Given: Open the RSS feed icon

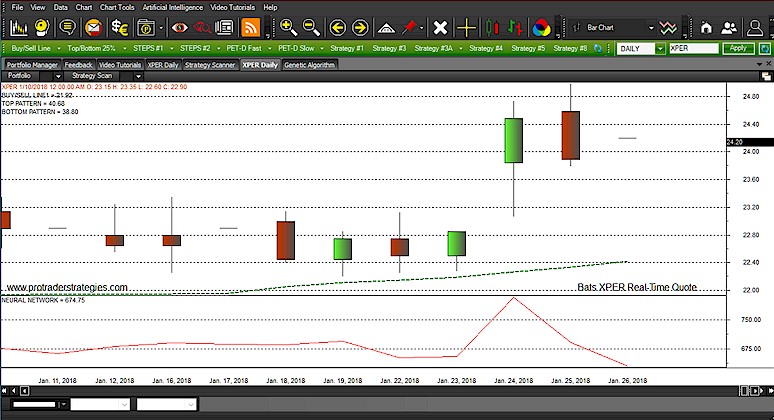Looking at the screenshot, I should (251, 27).
